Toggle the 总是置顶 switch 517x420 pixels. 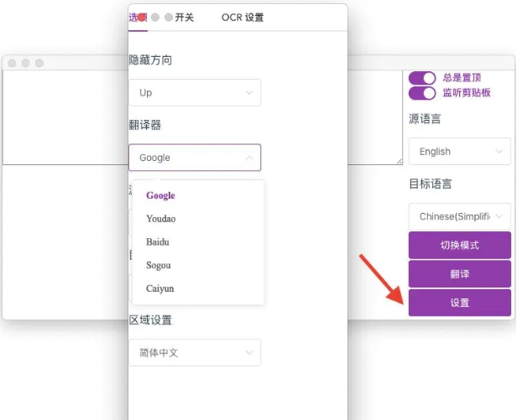(x=422, y=78)
